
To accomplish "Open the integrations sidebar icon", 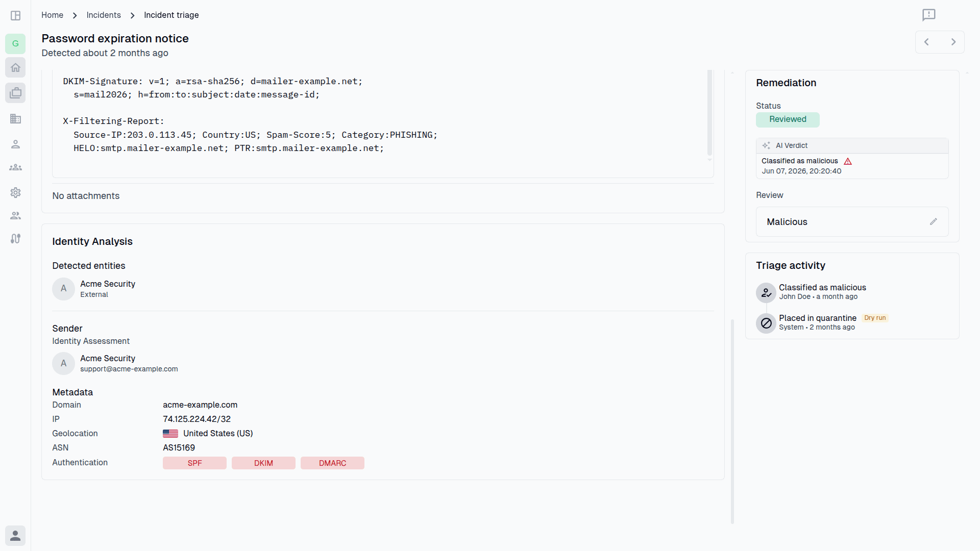I will [15, 239].
